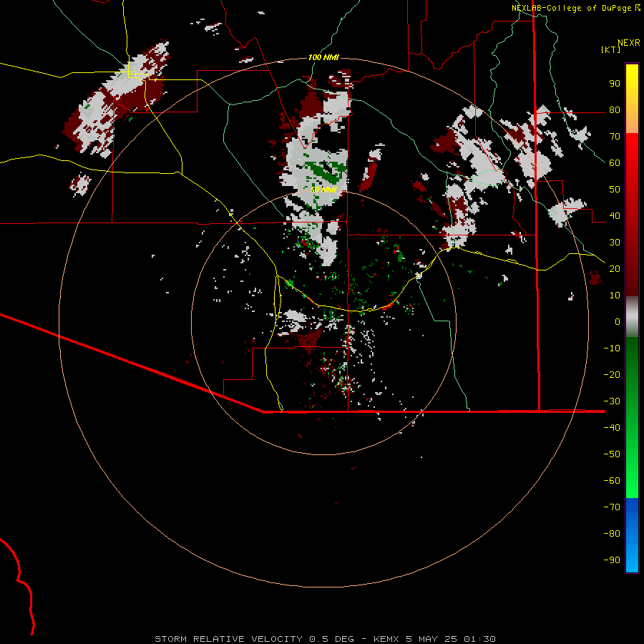
Task: Click the NEXR label above color scale
Action: [x=629, y=43]
